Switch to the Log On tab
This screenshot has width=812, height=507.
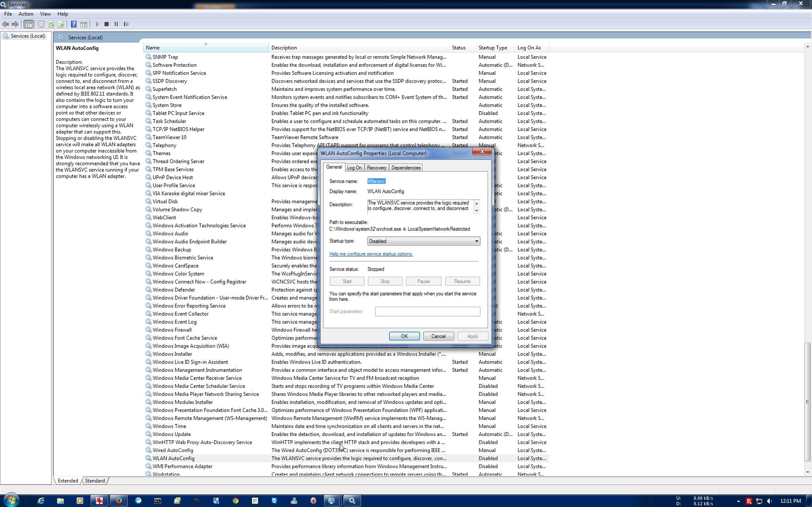[x=354, y=168]
